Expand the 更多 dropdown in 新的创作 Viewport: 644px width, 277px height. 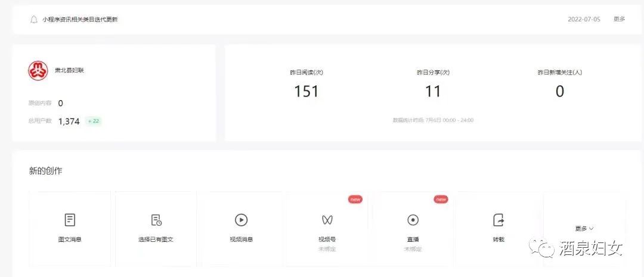tap(584, 228)
